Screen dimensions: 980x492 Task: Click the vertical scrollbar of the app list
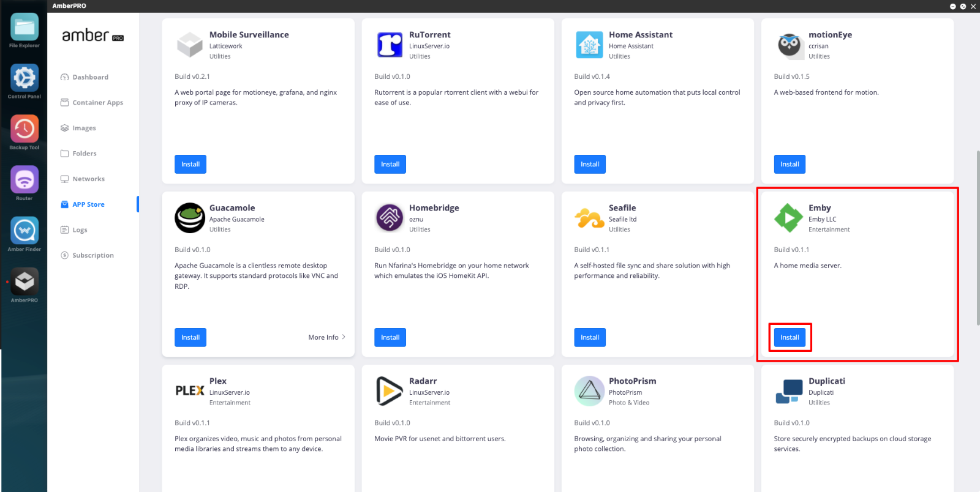[978, 237]
